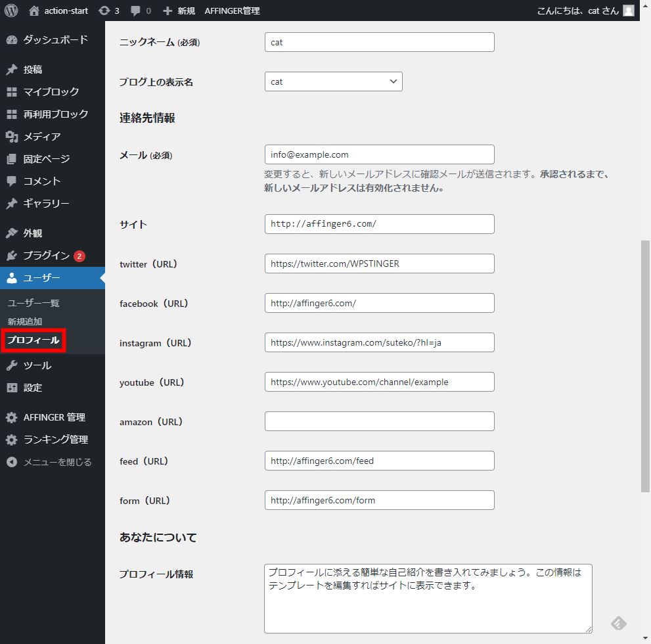This screenshot has width=651, height=644.
Task: Click the home icon beside action-start
Action: tap(34, 11)
